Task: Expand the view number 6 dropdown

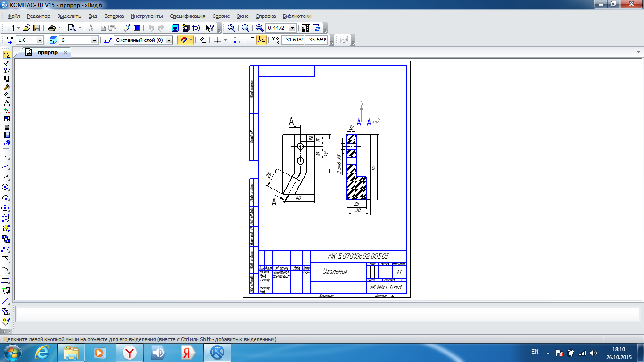Action: click(x=94, y=41)
